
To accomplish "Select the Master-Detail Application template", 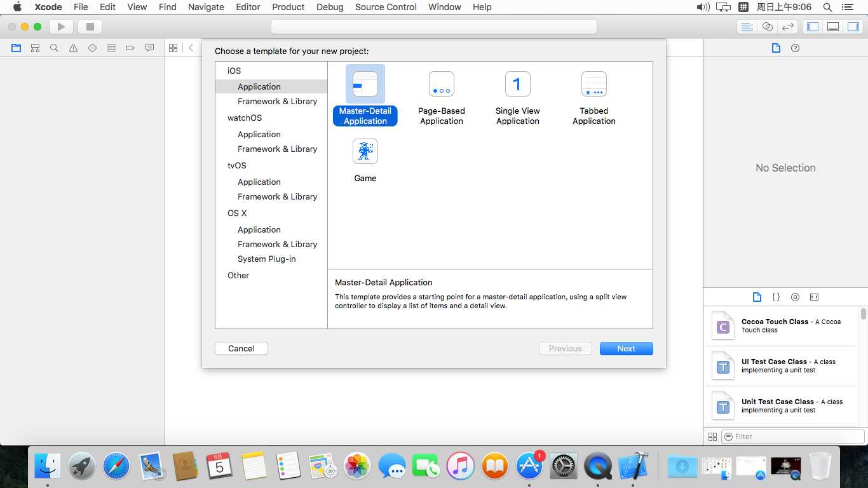I will (x=365, y=95).
